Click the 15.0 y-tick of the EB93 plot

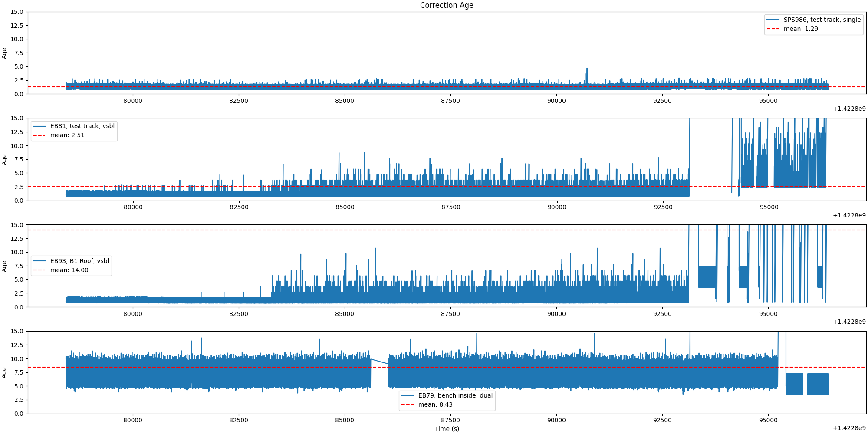(x=17, y=224)
